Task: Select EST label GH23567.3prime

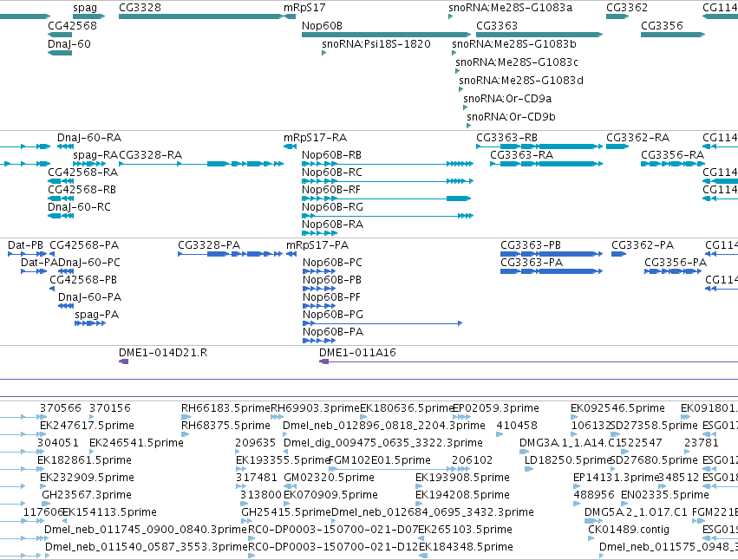Action: coord(87,495)
